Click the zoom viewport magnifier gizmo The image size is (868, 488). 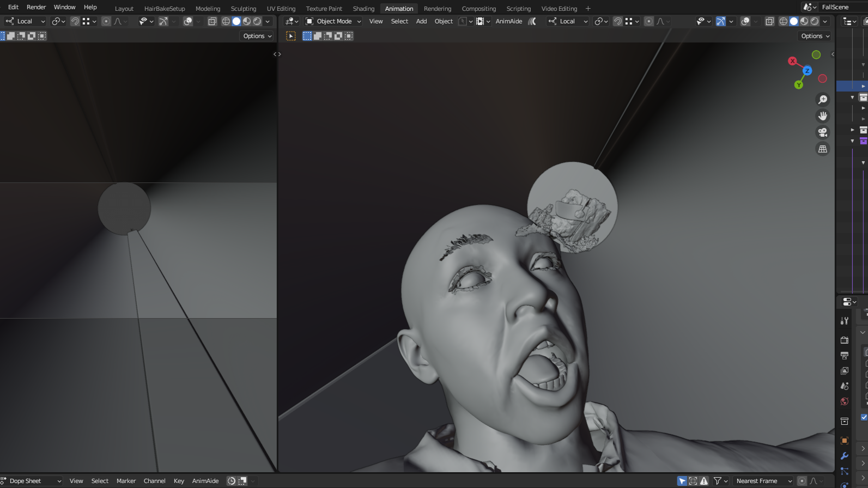tap(822, 100)
